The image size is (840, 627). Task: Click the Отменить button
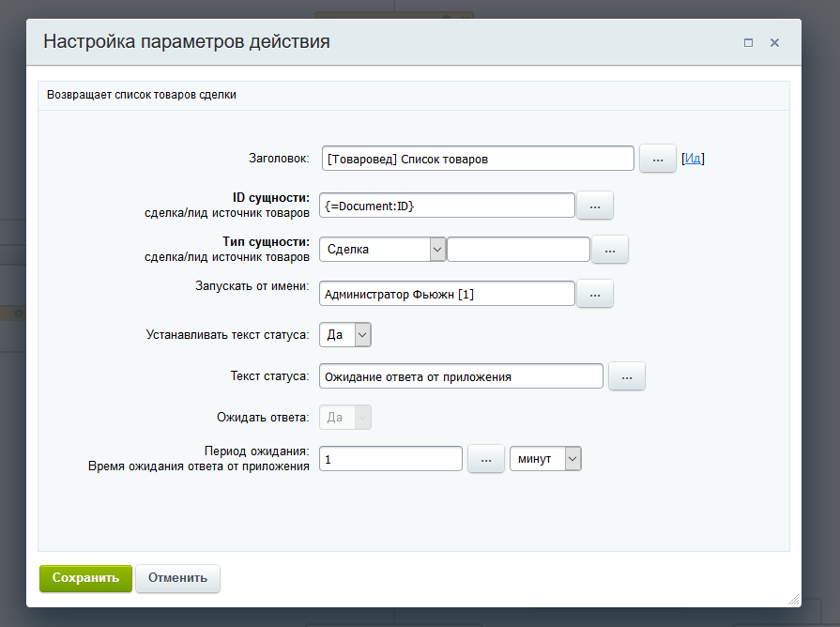click(x=177, y=578)
